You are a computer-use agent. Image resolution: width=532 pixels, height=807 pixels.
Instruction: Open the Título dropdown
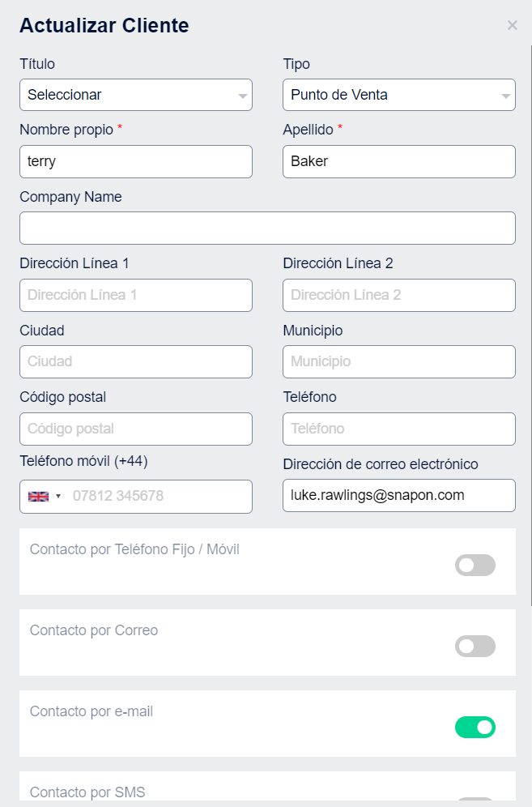[x=135, y=95]
